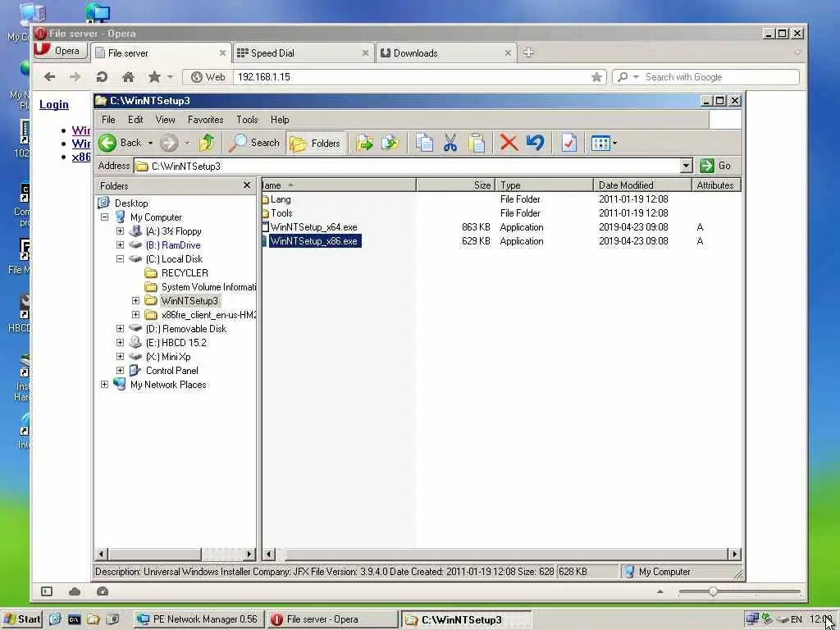Image resolution: width=840 pixels, height=630 pixels.
Task: Collapse My Computer tree node
Action: [104, 217]
